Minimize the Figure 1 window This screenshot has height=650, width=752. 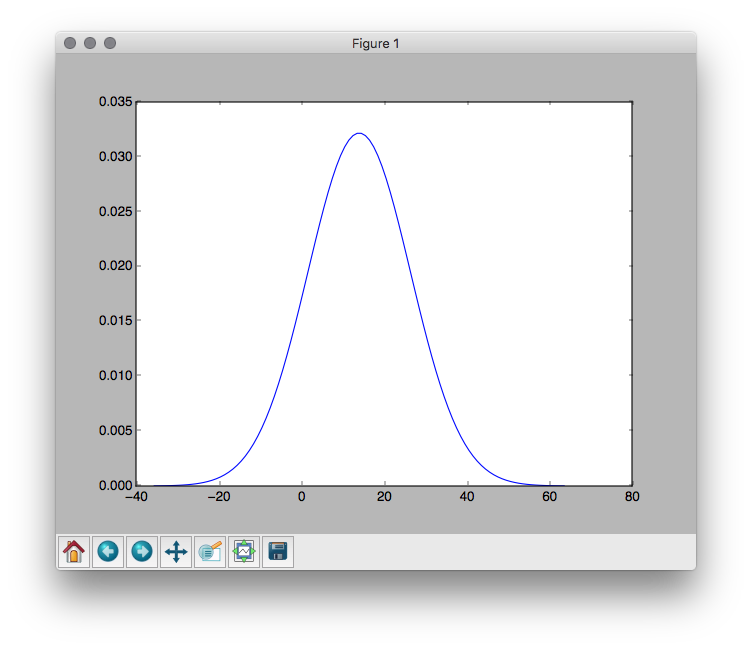[x=90, y=43]
